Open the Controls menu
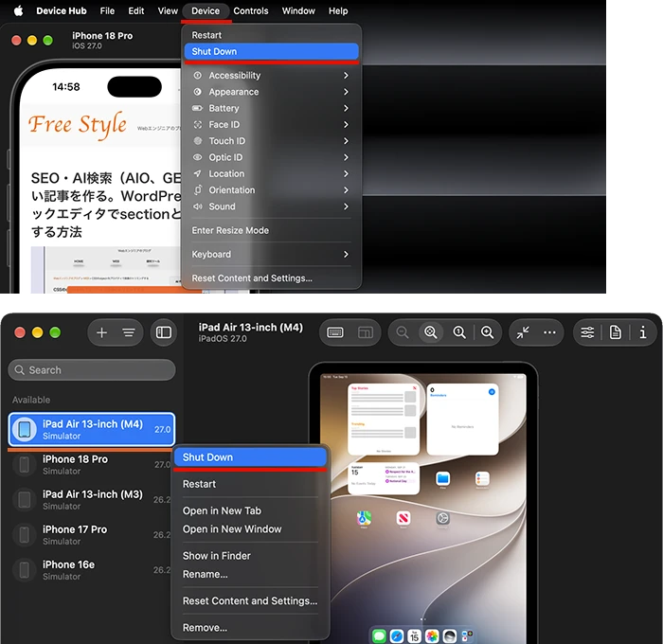 (251, 11)
